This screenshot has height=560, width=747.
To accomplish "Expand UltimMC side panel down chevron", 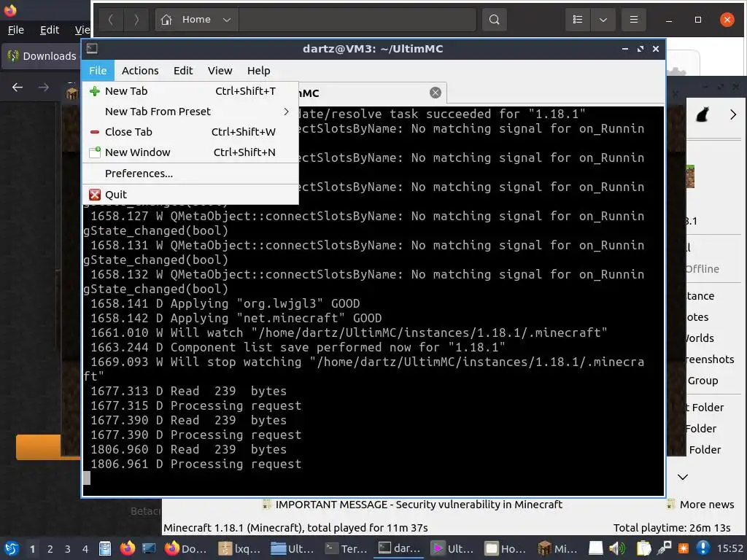I will pyautogui.click(x=683, y=477).
